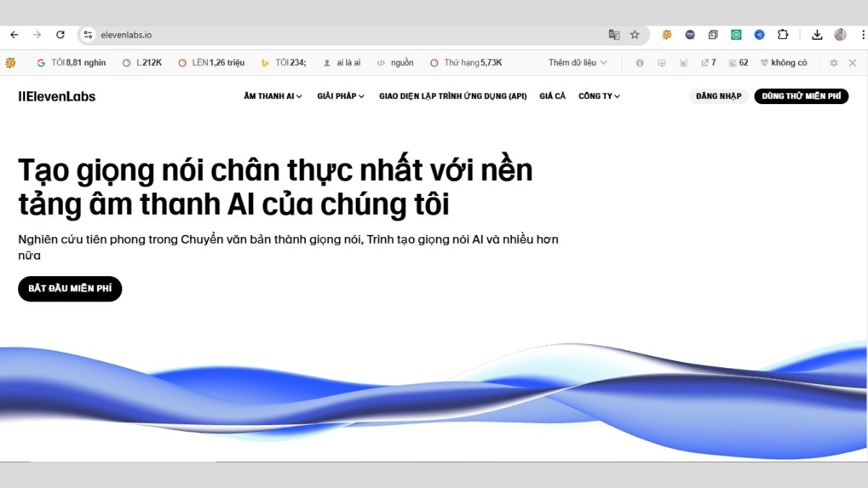The image size is (868, 488).
Task: Open Google index value 8,81 nghìn
Action: click(71, 63)
